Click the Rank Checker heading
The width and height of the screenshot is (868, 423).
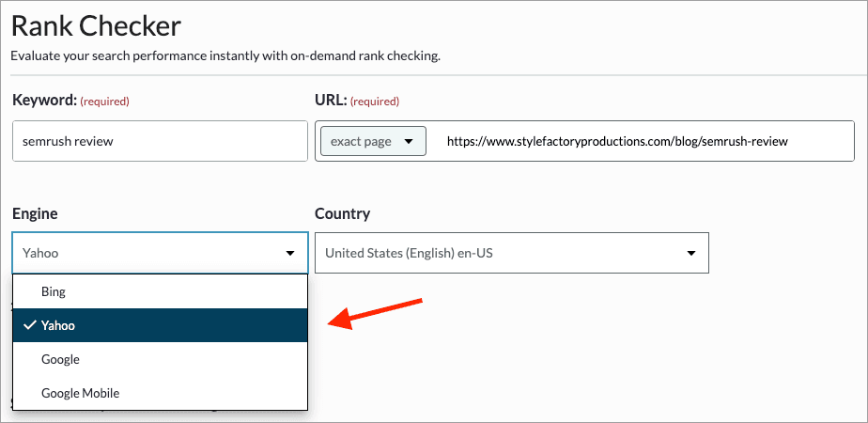pyautogui.click(x=96, y=26)
